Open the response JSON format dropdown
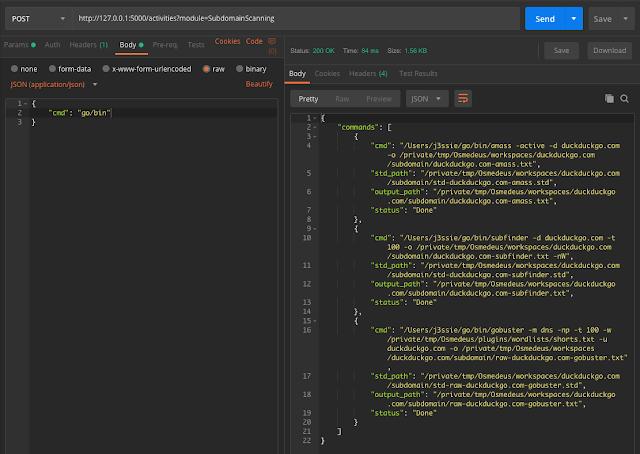 pyautogui.click(x=426, y=98)
